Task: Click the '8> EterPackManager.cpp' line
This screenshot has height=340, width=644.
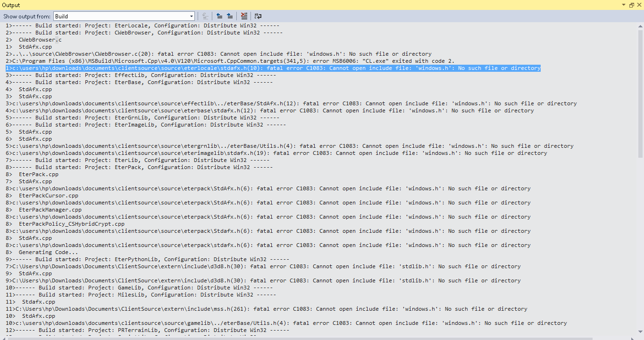Action: (x=43, y=210)
